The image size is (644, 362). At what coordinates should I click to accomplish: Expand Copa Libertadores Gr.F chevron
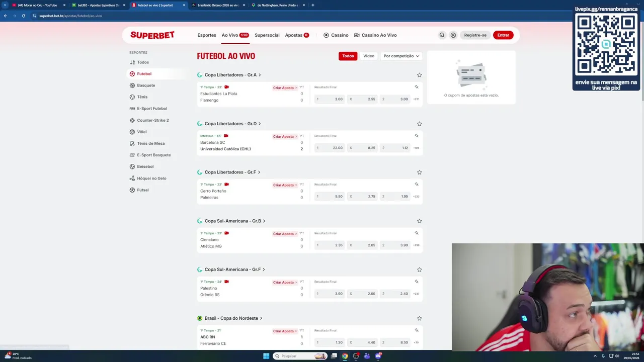coord(259,172)
